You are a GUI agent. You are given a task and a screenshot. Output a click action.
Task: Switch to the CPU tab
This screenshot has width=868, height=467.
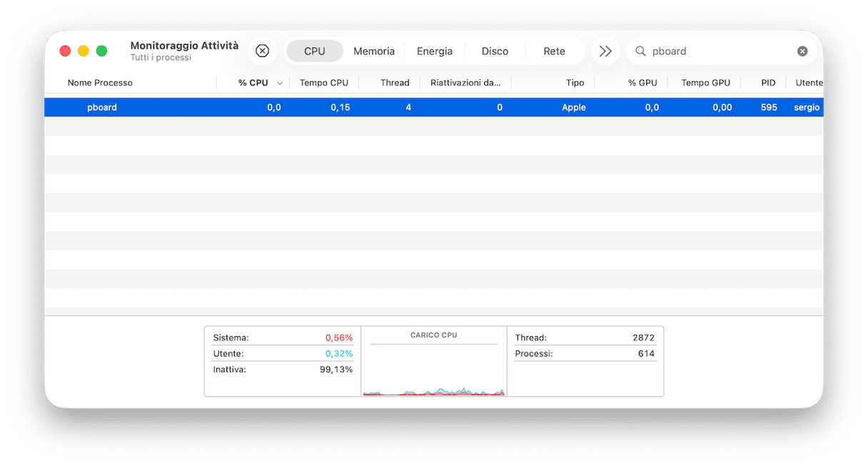(x=314, y=51)
